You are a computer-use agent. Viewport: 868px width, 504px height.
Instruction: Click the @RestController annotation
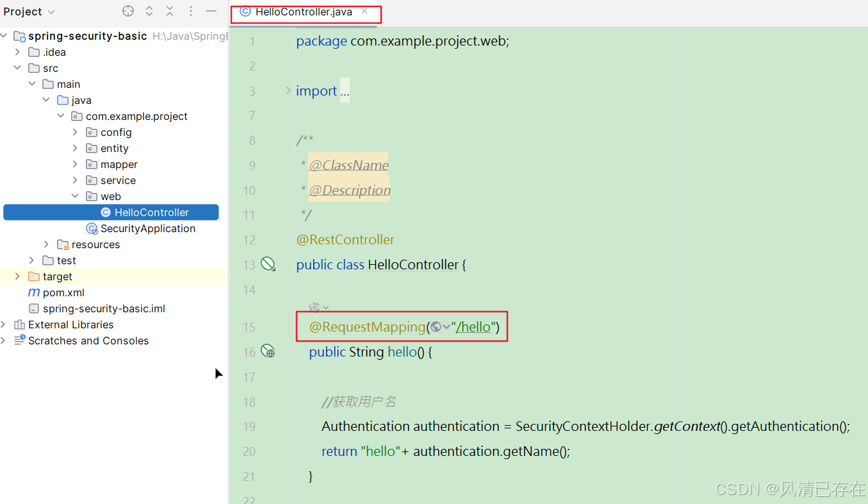pyautogui.click(x=345, y=240)
